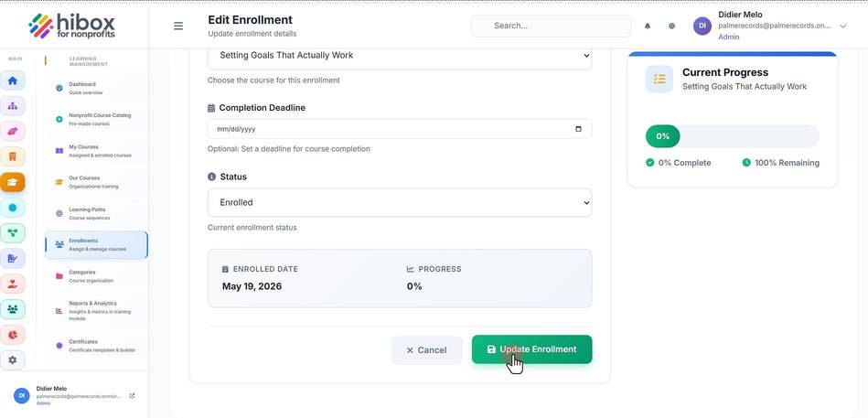Click the notification bell icon
The width and height of the screenshot is (868, 418).
648,26
